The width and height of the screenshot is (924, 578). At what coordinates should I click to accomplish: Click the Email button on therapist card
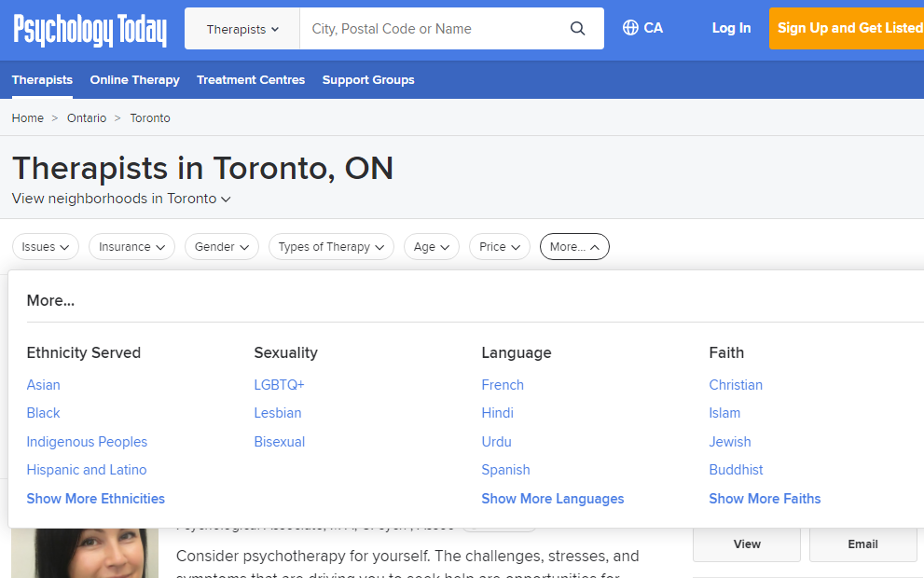pyautogui.click(x=862, y=544)
